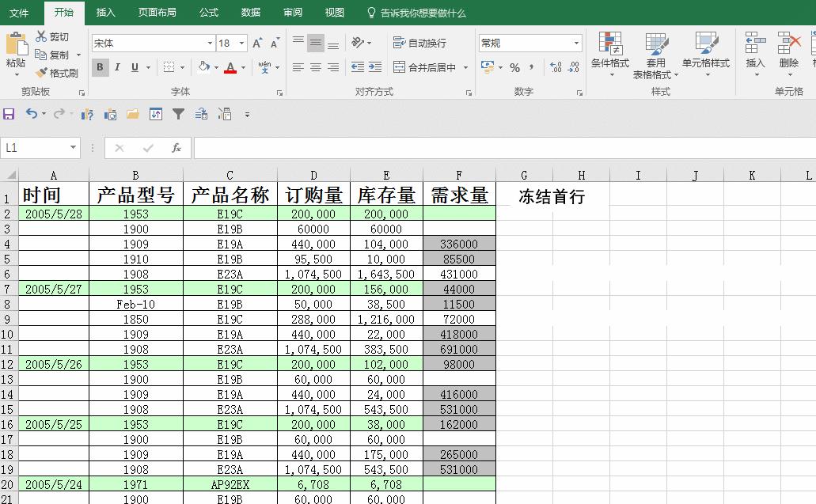Apply italic formatting
The image size is (816, 504).
click(118, 66)
